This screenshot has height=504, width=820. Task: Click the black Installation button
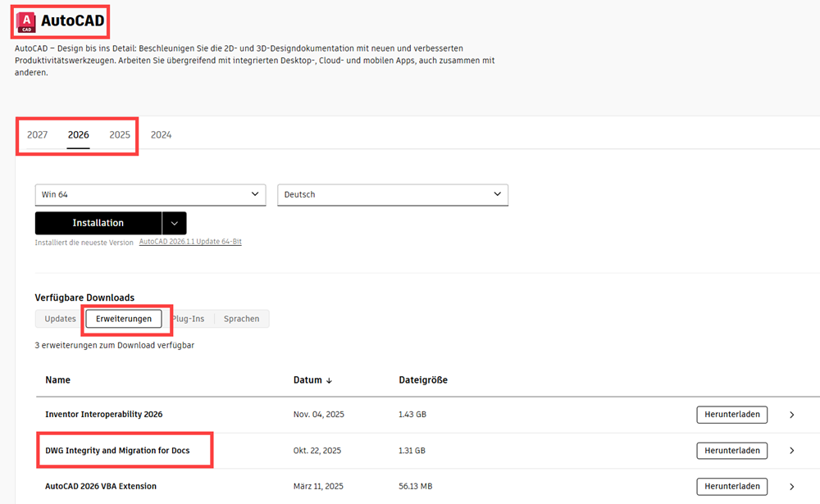[x=98, y=223]
